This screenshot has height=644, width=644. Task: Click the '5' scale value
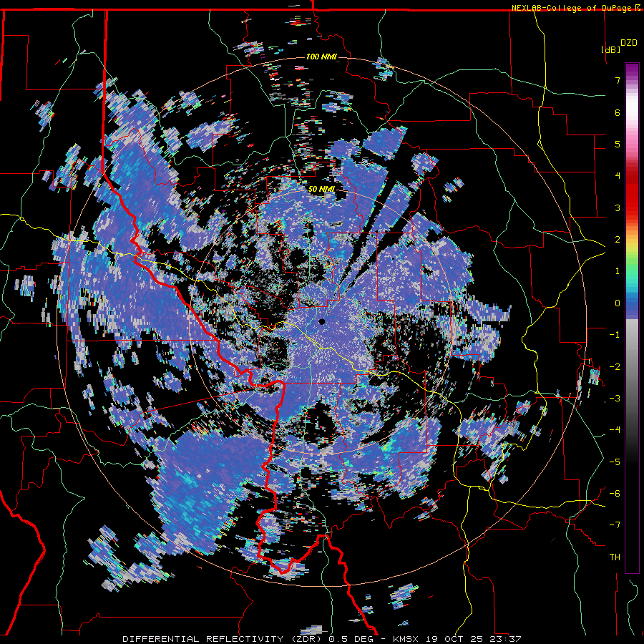coord(618,144)
